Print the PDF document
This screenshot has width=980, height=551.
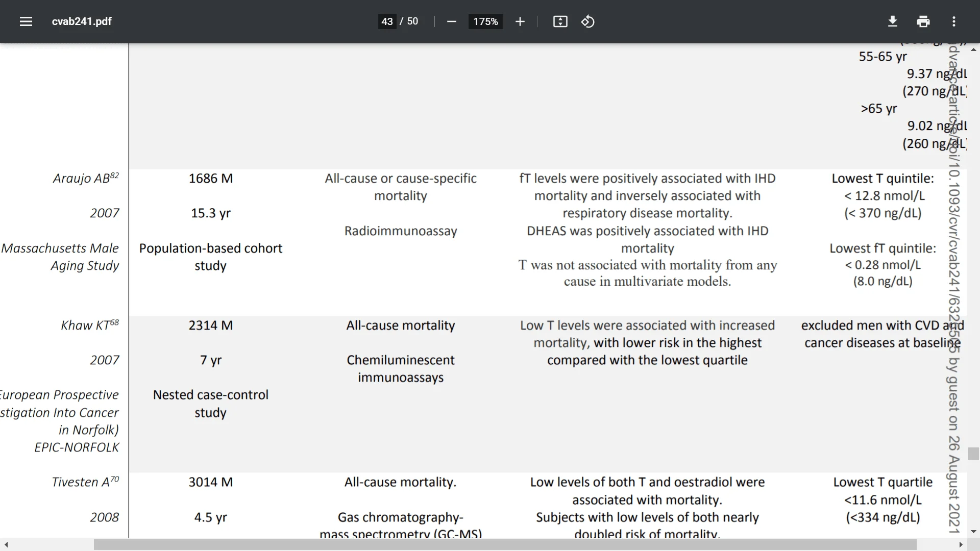pos(923,21)
